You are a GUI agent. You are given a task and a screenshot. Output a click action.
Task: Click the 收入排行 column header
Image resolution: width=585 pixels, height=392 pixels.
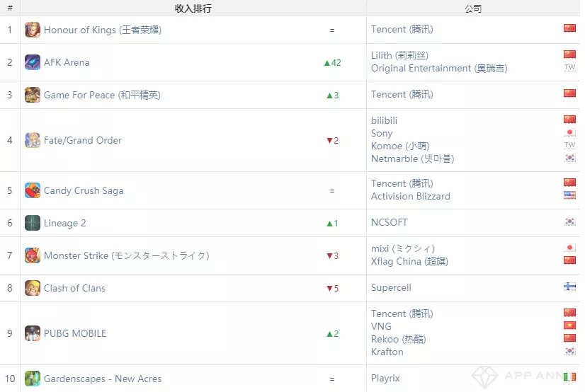(193, 8)
